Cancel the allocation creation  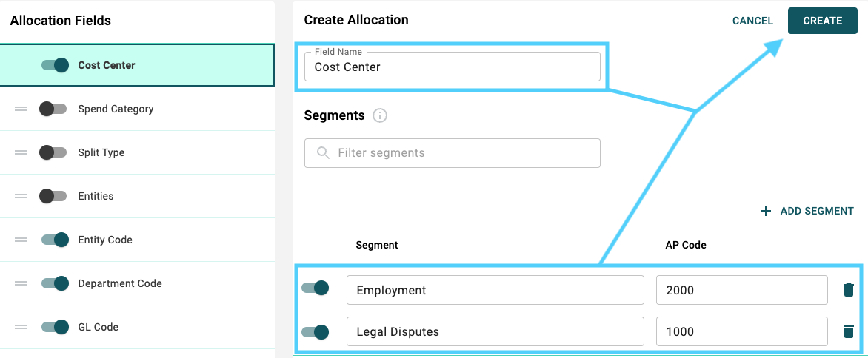click(752, 21)
